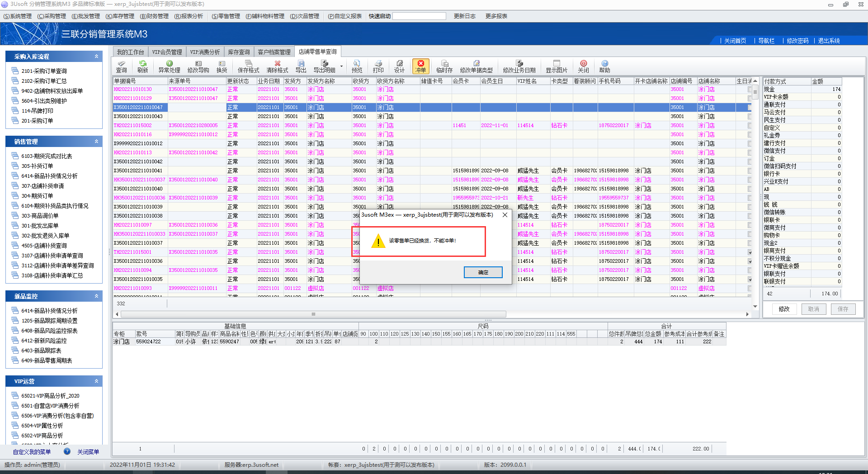Switch to the 库存查询 tab
Viewport: 868px width, 474px height.
click(x=239, y=52)
